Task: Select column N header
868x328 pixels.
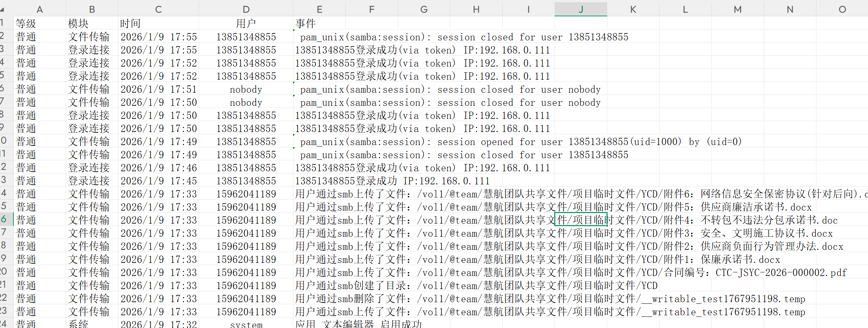Action: (790, 9)
